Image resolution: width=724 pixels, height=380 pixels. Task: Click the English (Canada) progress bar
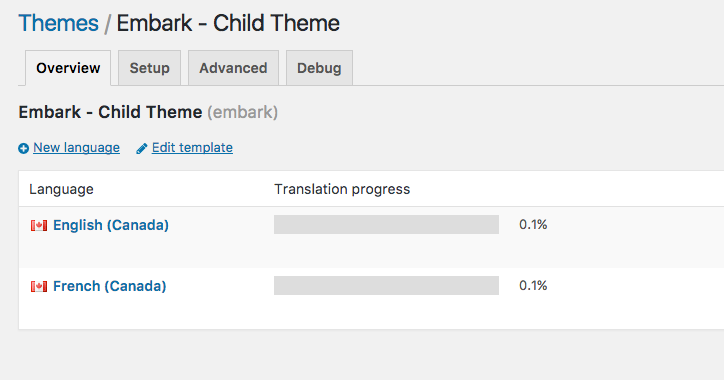click(x=386, y=224)
